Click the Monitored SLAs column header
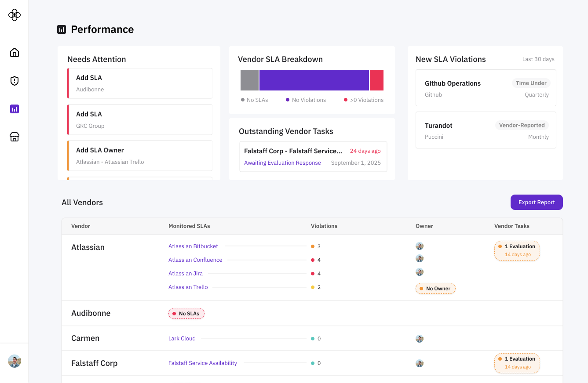The image size is (588, 383). point(189,226)
